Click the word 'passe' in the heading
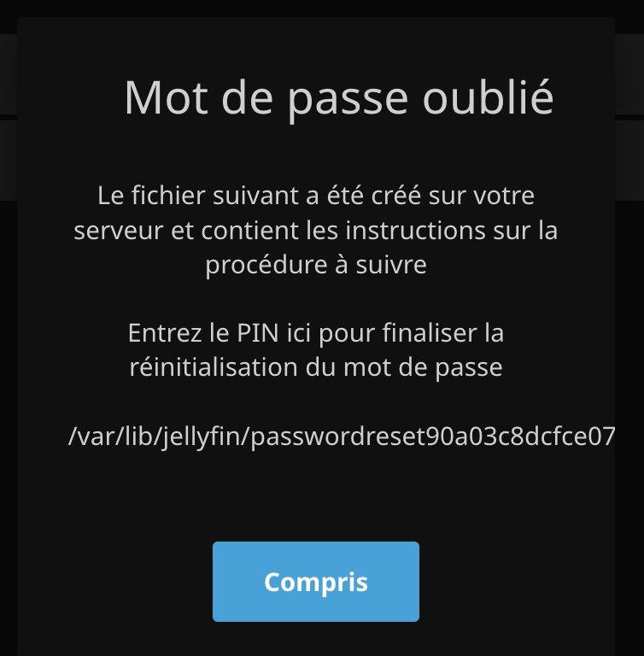 (348, 101)
